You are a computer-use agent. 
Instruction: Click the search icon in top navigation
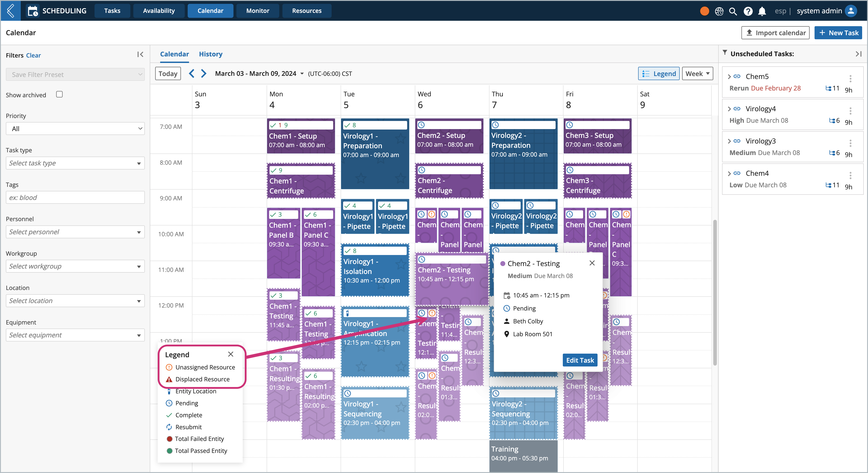(732, 10)
